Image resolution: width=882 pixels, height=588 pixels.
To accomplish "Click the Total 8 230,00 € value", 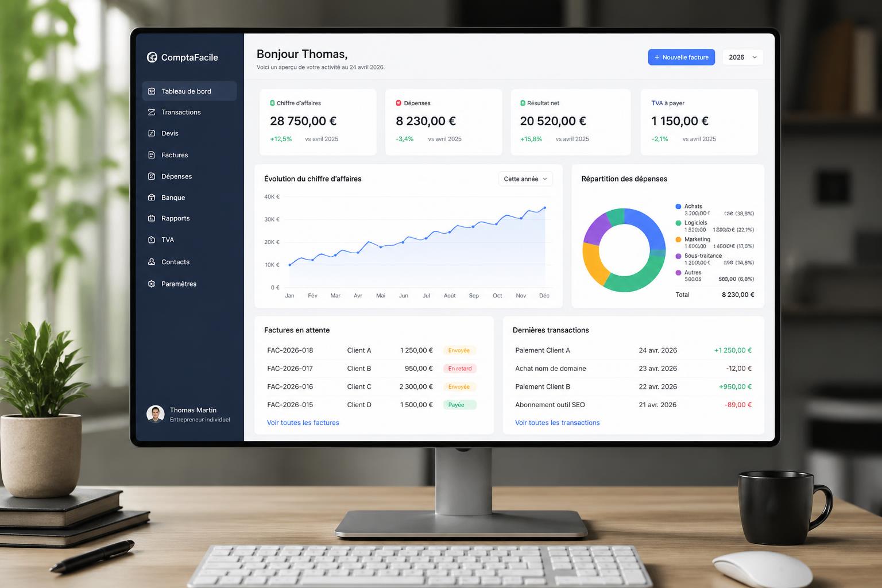I will coord(738,295).
